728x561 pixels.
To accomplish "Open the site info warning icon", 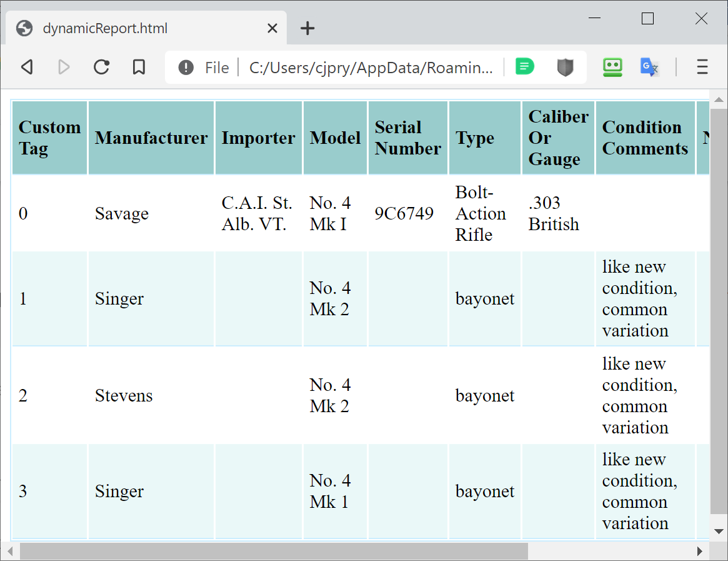I will pyautogui.click(x=186, y=68).
